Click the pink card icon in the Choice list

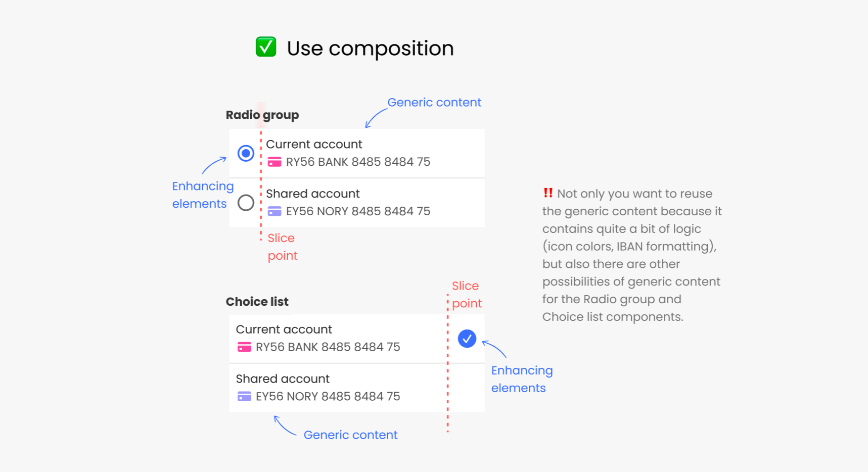(x=245, y=347)
